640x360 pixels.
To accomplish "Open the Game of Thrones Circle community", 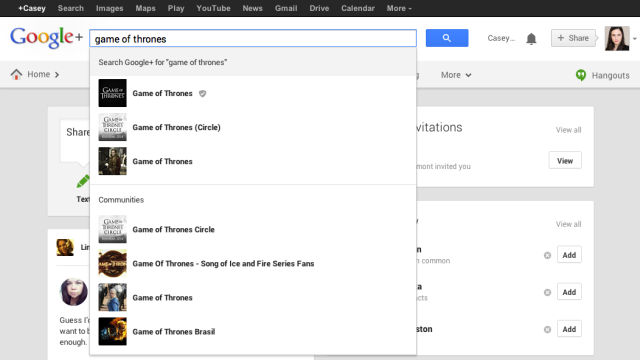I will point(253,229).
